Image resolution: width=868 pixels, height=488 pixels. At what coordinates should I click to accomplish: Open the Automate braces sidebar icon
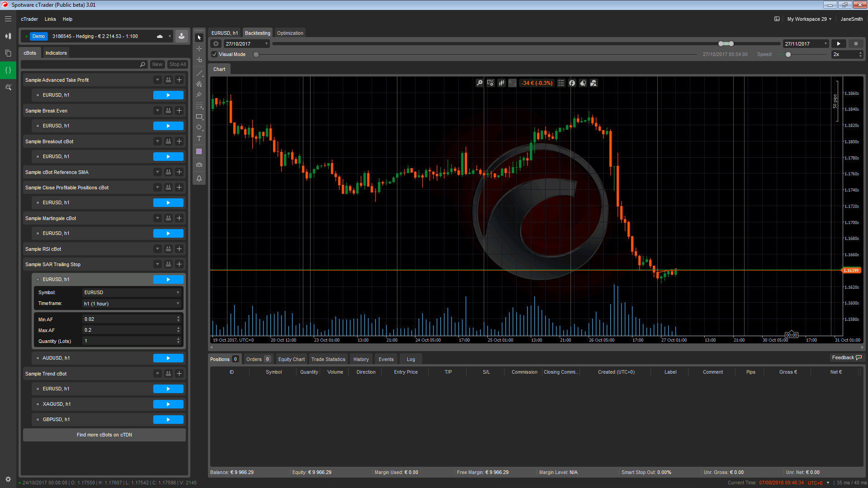point(8,70)
